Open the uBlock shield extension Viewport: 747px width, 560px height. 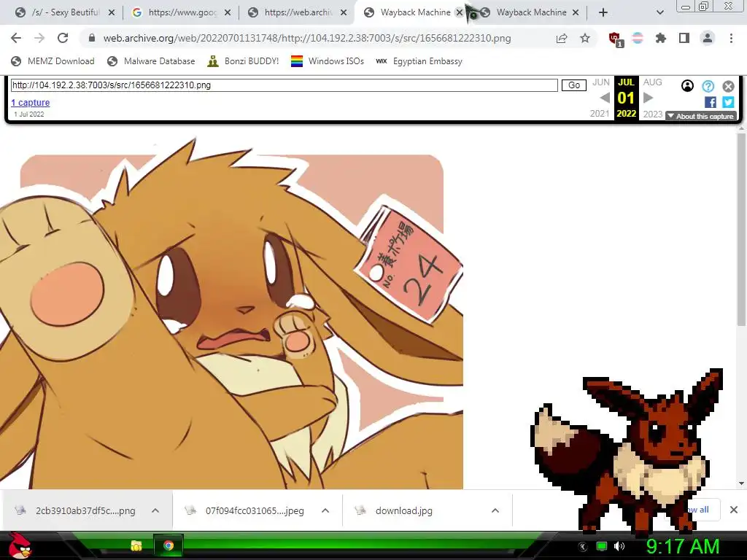615,39
